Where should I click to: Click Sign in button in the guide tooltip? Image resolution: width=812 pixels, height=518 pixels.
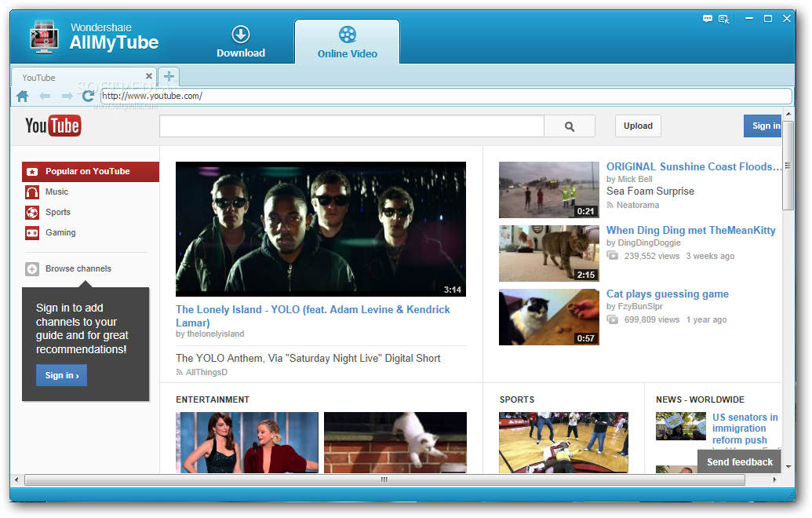pos(62,375)
